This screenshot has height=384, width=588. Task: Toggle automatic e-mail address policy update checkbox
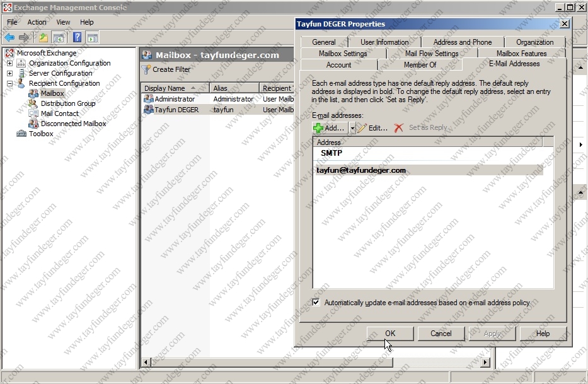tap(316, 303)
